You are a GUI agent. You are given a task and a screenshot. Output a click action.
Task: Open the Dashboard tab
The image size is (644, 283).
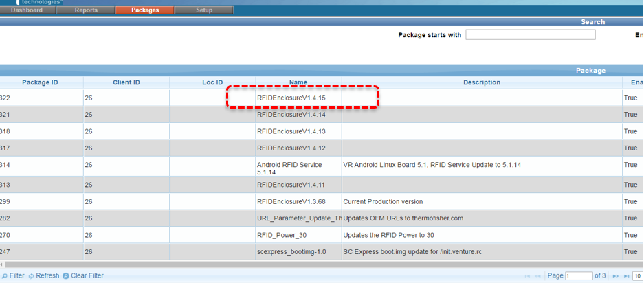point(27,10)
